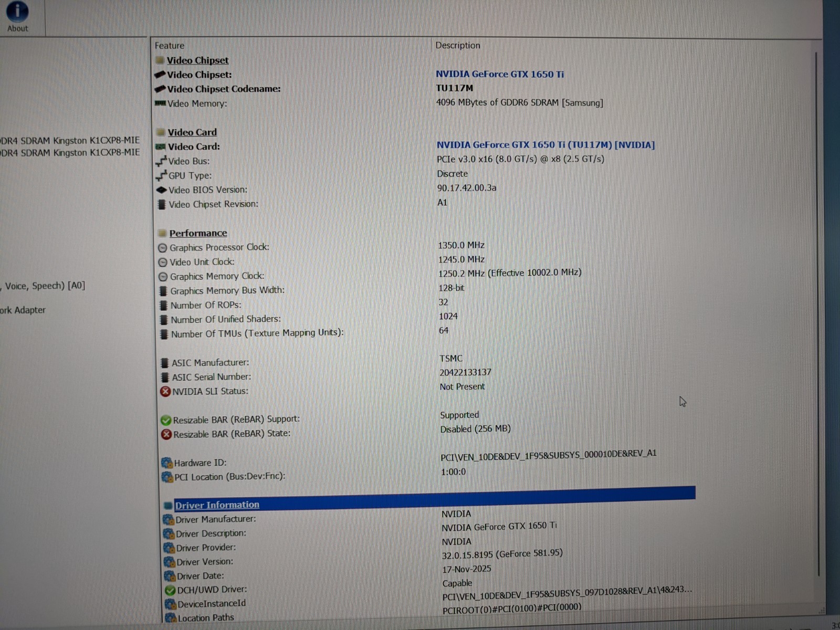Click the Graphics Memory Bus Width icon
The width and height of the screenshot is (840, 630).
coord(164,291)
